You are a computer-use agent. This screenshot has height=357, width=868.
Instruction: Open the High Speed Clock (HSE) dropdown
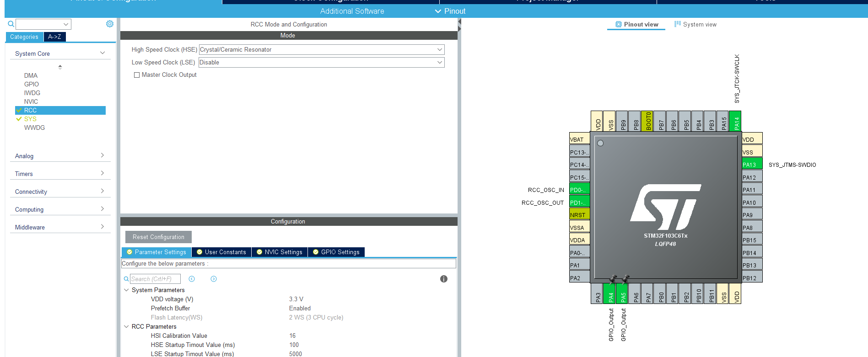pos(322,49)
